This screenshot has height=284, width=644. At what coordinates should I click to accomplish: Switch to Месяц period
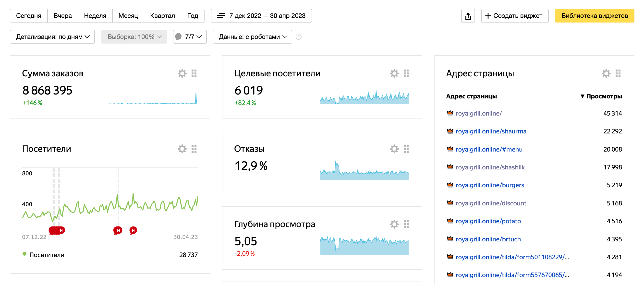[128, 16]
